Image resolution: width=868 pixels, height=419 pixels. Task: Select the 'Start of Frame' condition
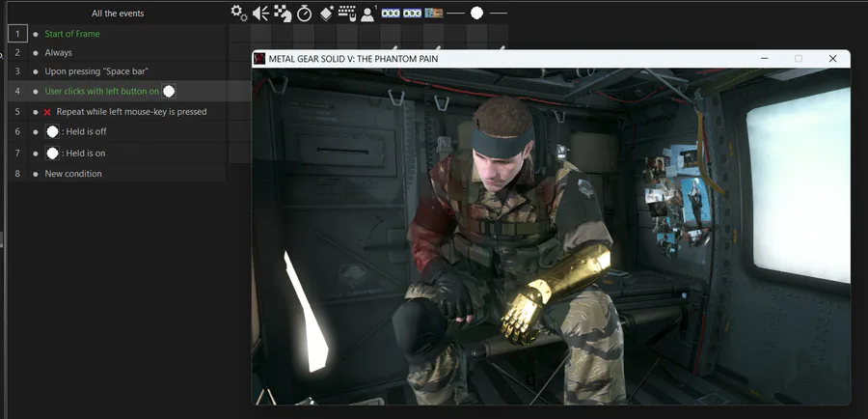point(72,34)
